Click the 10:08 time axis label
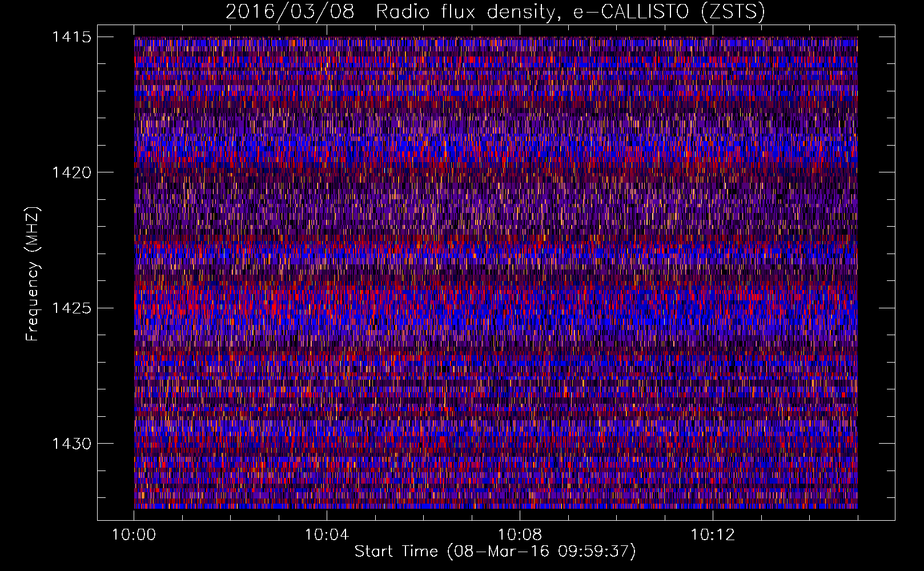 [x=520, y=535]
